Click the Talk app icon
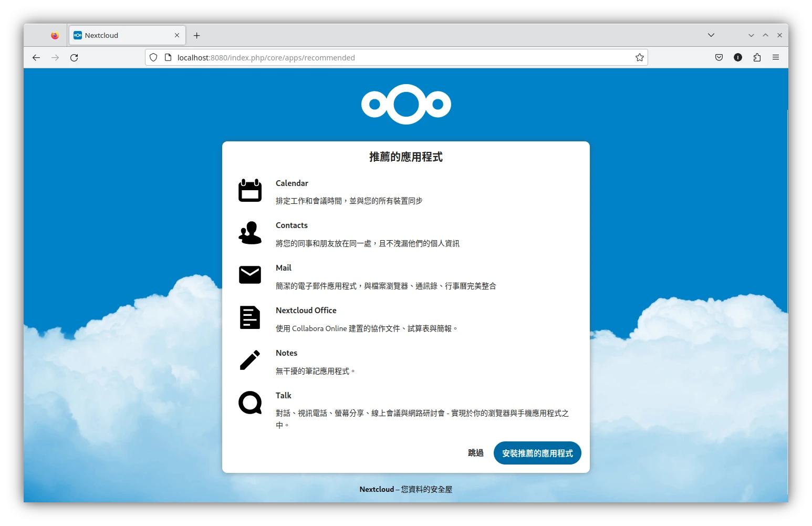812x526 pixels. click(x=250, y=403)
